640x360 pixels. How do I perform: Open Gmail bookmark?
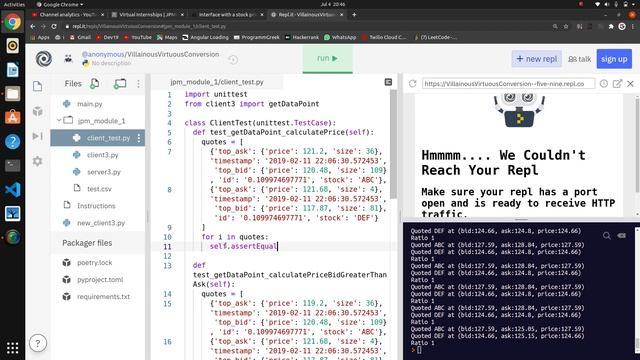(80, 37)
